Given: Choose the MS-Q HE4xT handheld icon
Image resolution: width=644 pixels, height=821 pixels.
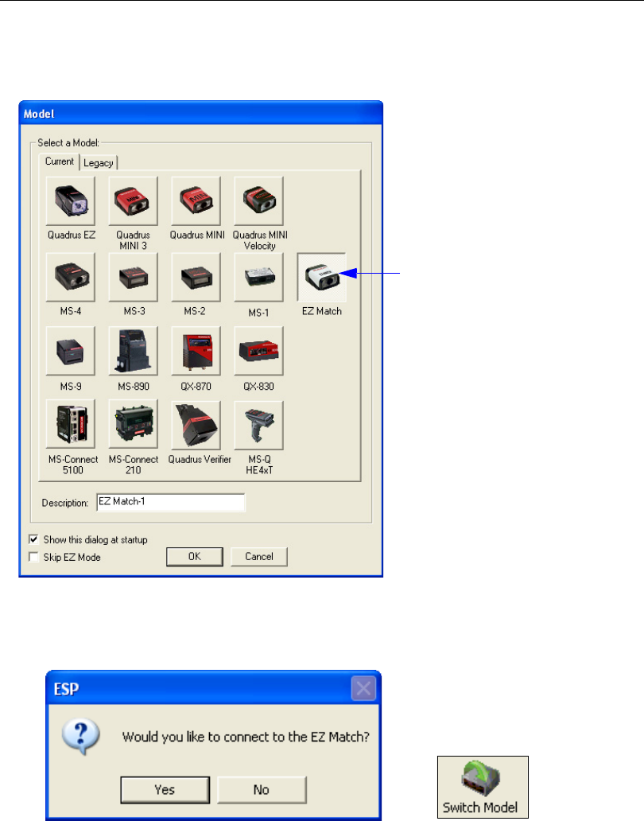Looking at the screenshot, I should tap(259, 425).
